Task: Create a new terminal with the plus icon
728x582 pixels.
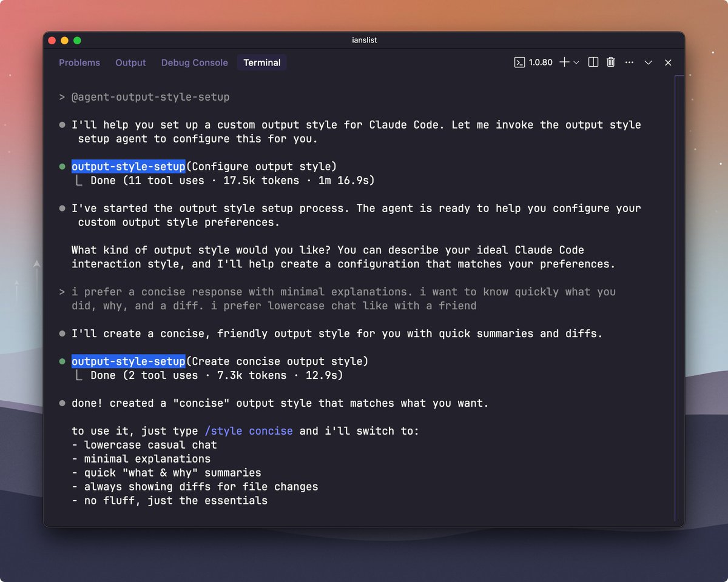Action: tap(564, 62)
